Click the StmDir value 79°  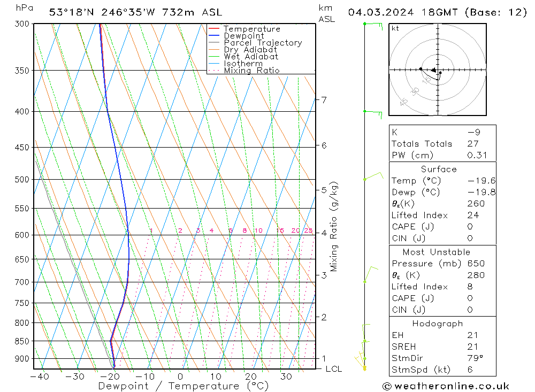(475, 358)
